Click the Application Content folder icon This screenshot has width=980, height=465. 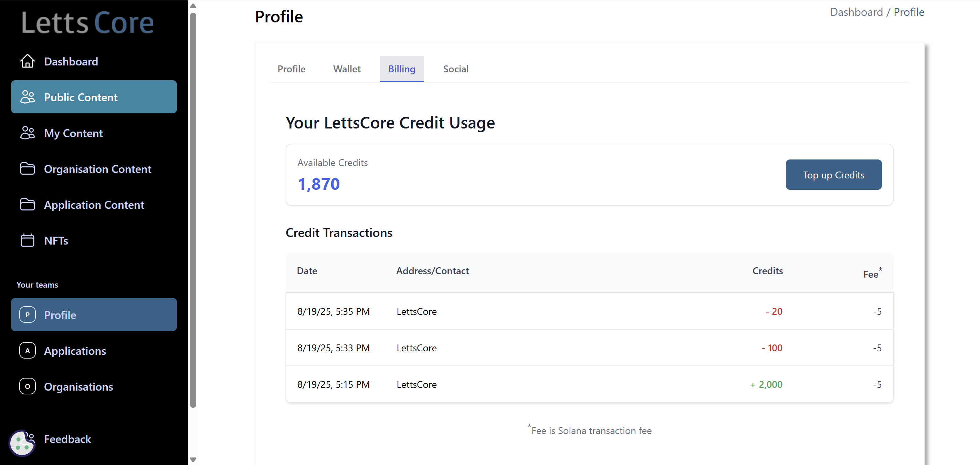(x=28, y=205)
